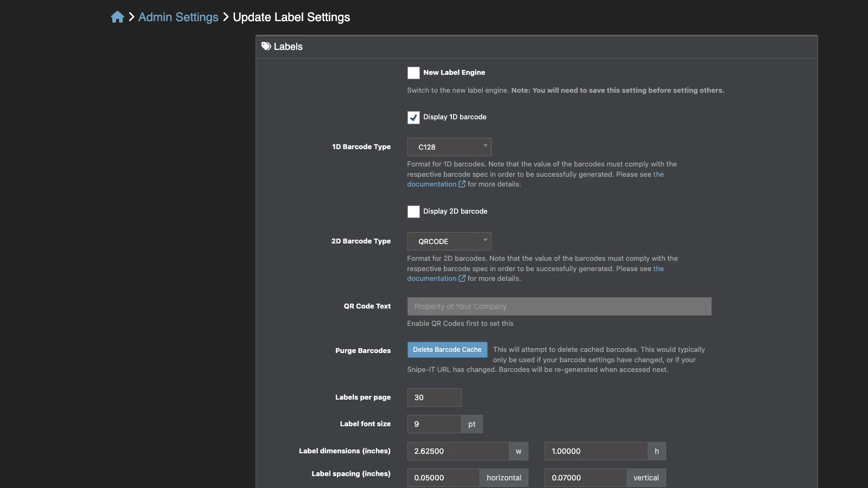Click the '2D Barcode Type' field label
Image resolution: width=868 pixels, height=488 pixels.
(x=361, y=241)
